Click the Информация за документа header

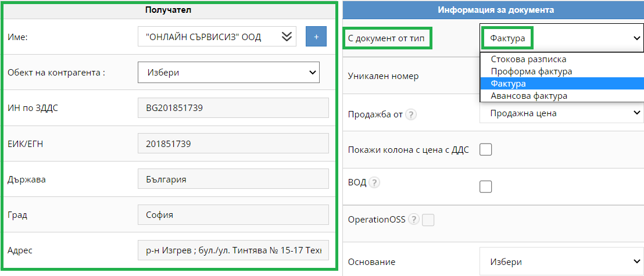(x=493, y=10)
